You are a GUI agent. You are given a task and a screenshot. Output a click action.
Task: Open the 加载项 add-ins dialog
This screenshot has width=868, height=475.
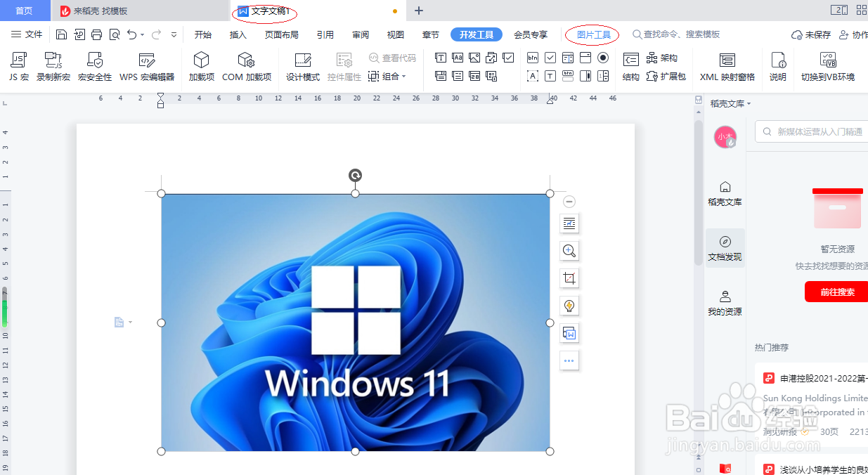tap(202, 67)
